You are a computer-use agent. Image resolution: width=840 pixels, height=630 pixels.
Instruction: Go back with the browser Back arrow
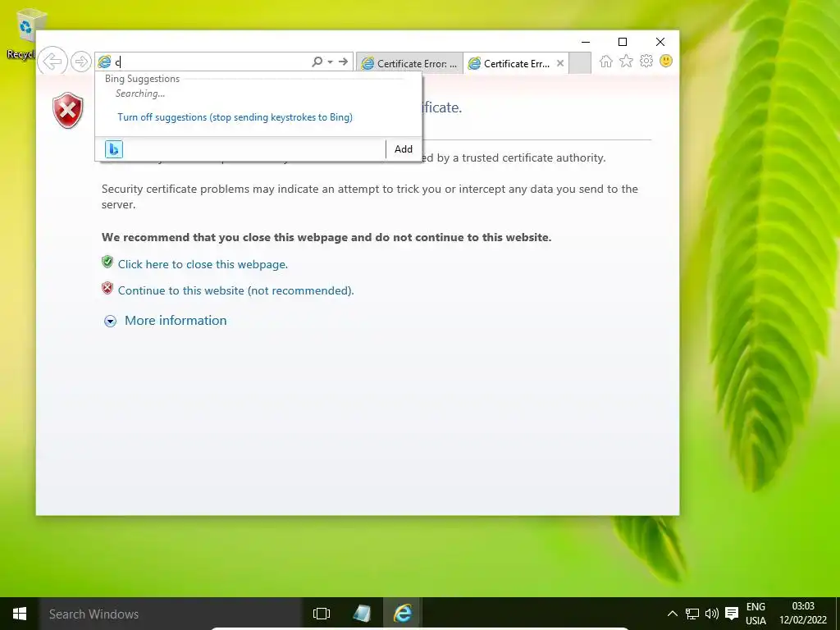coord(52,62)
